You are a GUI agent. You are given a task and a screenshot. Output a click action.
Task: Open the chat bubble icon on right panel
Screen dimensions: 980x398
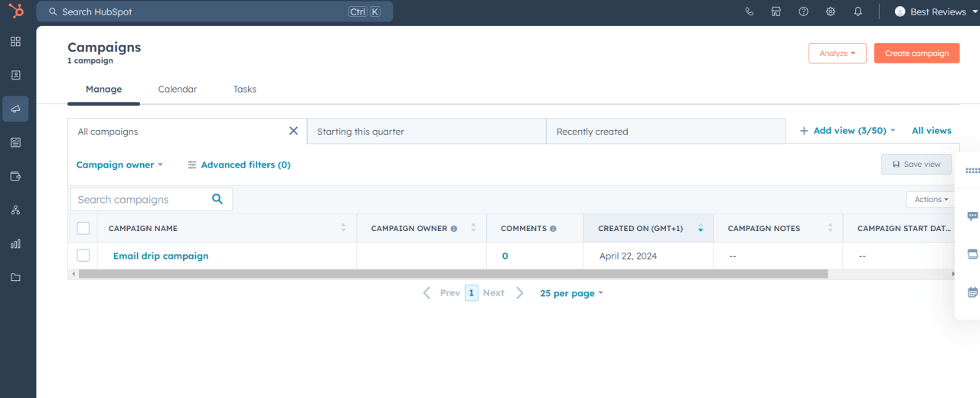click(x=973, y=217)
